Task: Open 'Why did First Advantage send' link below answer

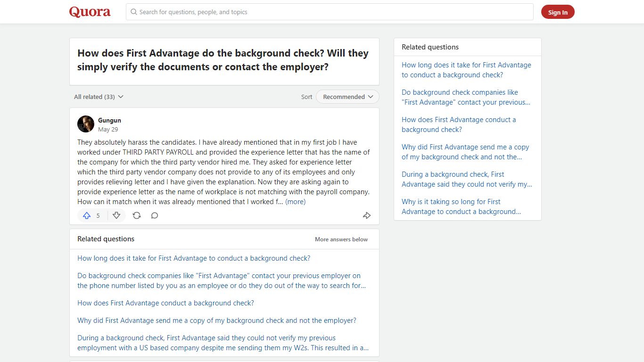Action: 217,321
